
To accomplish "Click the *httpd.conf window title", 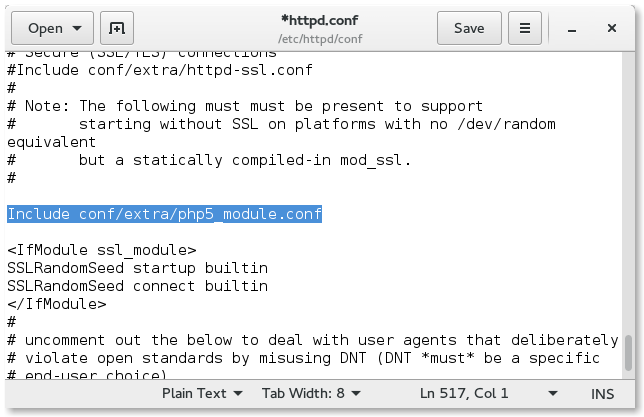I will [x=320, y=20].
